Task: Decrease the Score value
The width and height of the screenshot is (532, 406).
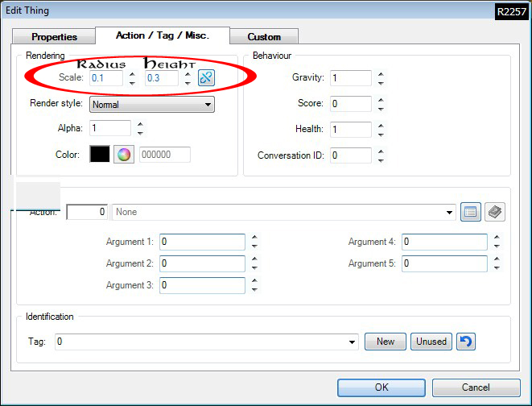Action: [x=381, y=108]
